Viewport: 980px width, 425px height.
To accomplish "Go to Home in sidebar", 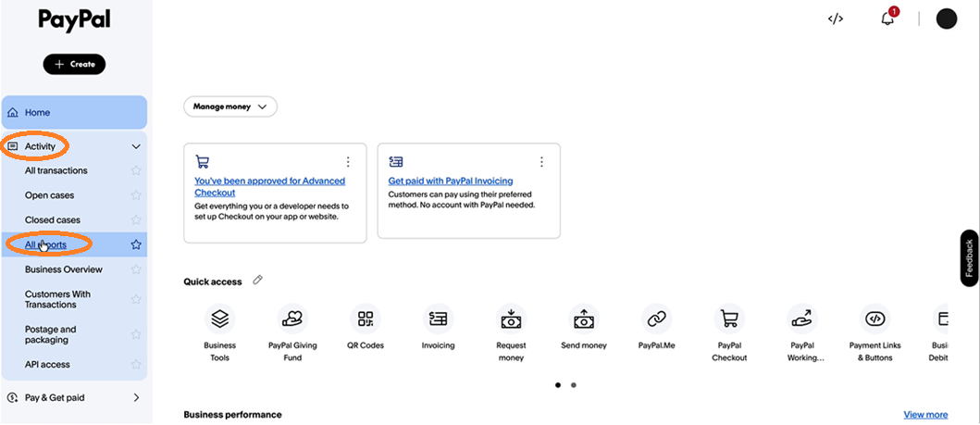I will coord(74,113).
